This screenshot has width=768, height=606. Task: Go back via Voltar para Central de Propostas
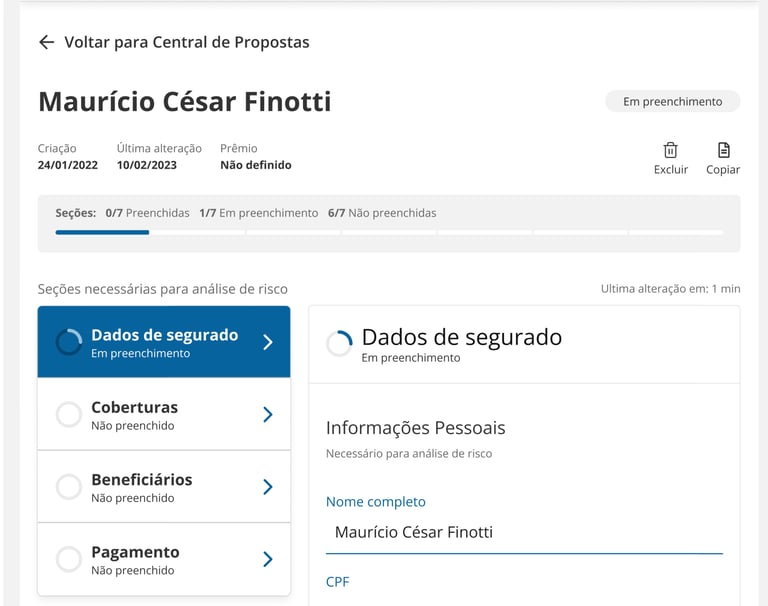coord(186,42)
